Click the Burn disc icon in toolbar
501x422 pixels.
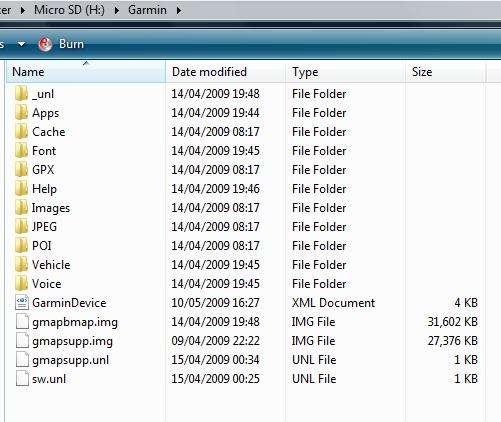pyautogui.click(x=45, y=44)
